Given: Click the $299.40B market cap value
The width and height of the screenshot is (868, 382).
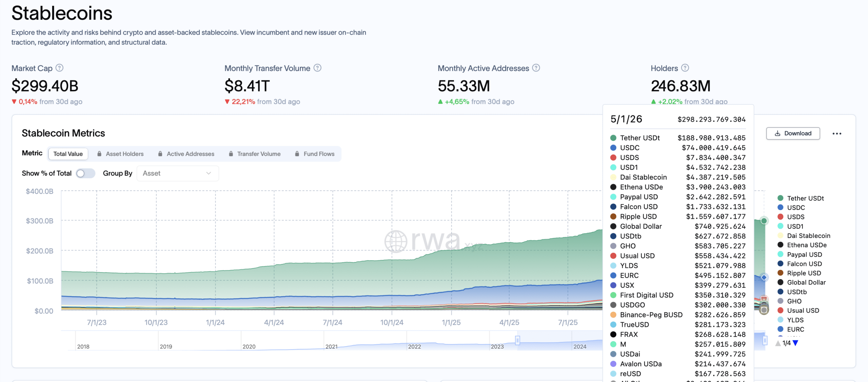Looking at the screenshot, I should pyautogui.click(x=45, y=86).
